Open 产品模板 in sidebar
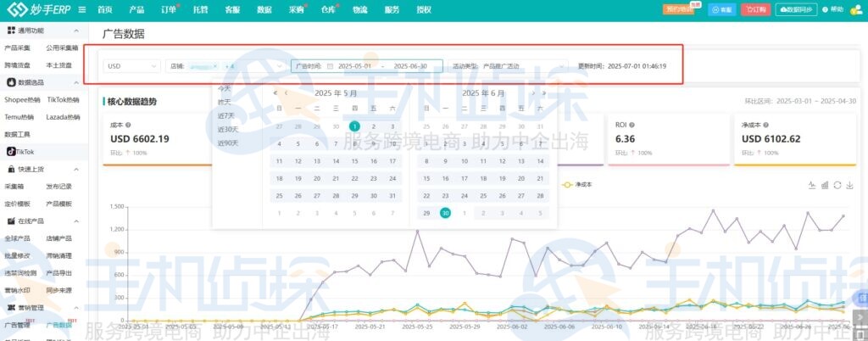The height and width of the screenshot is (341, 868). 59,204
